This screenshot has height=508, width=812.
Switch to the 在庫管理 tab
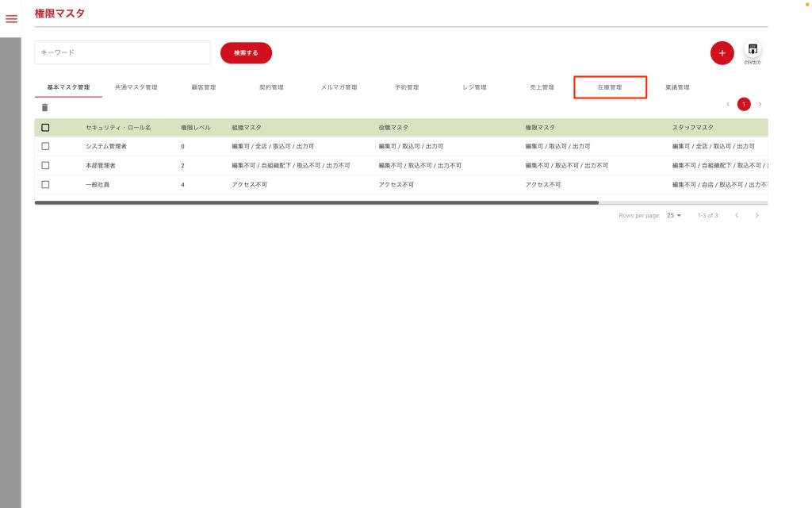click(x=610, y=87)
